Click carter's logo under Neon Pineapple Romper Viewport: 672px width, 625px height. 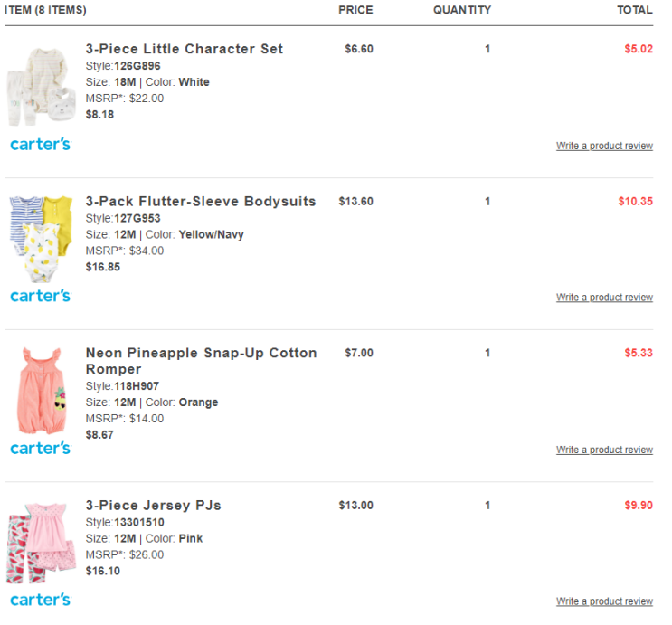[40, 448]
